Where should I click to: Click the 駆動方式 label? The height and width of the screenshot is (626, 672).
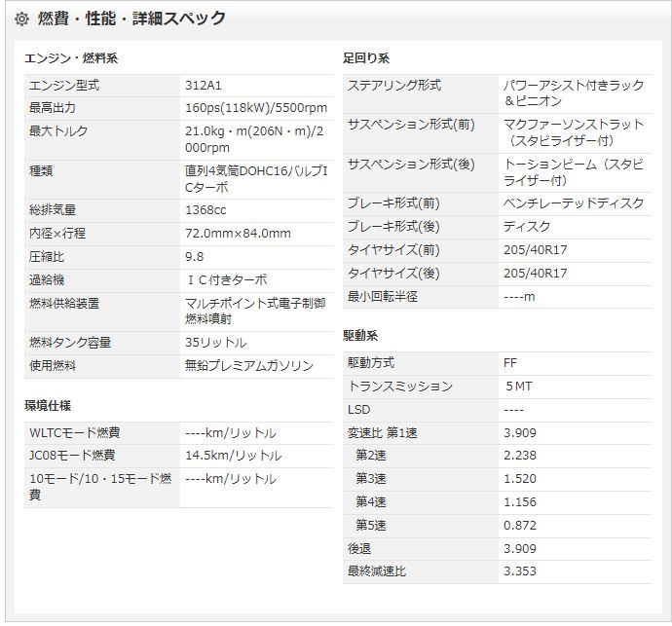coord(371,363)
